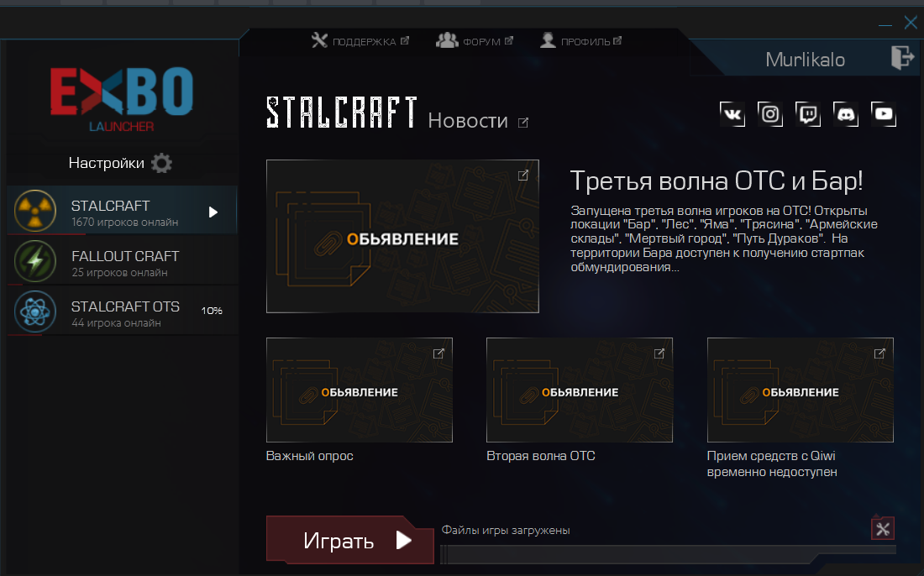
Task: Open the Важный опрос announcement thumbnail
Action: 360,390
